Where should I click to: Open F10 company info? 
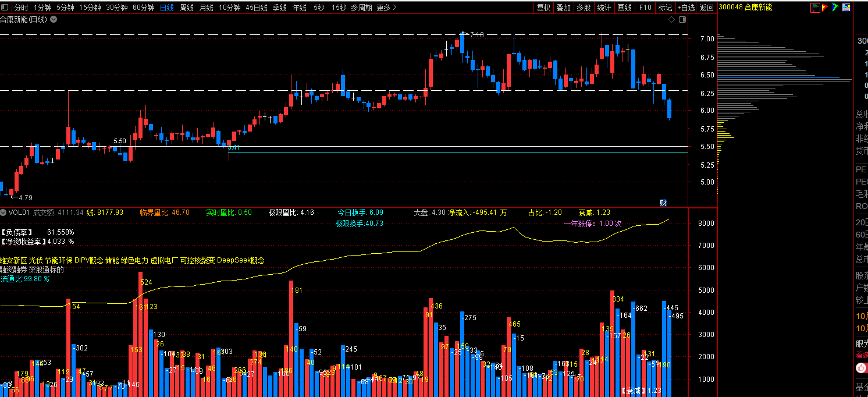click(645, 8)
